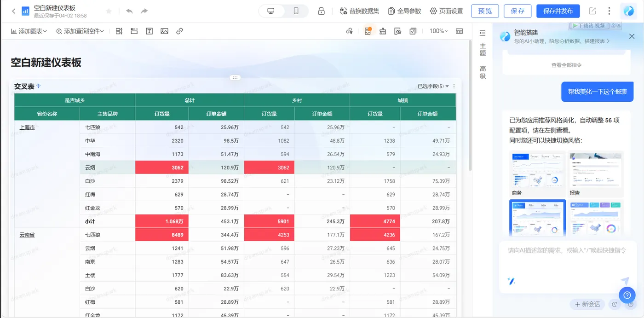Expand the 添加图表 add chart dropdown
644x318 pixels.
[29, 31]
